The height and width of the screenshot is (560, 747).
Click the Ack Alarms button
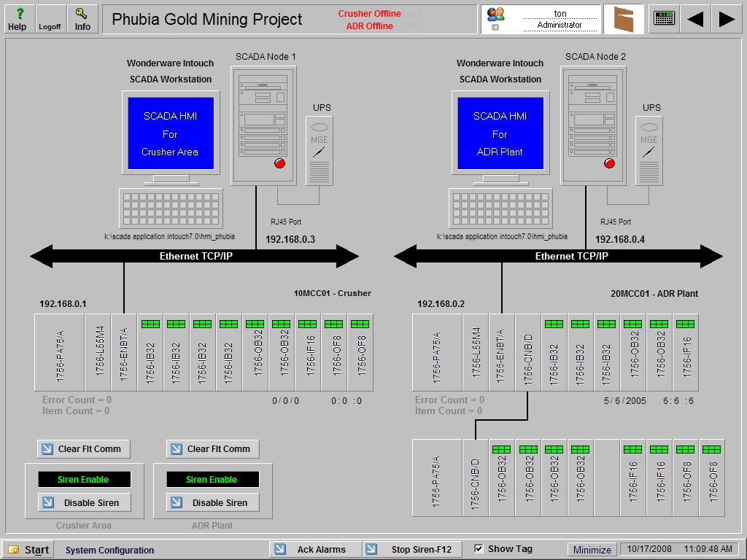point(315,548)
